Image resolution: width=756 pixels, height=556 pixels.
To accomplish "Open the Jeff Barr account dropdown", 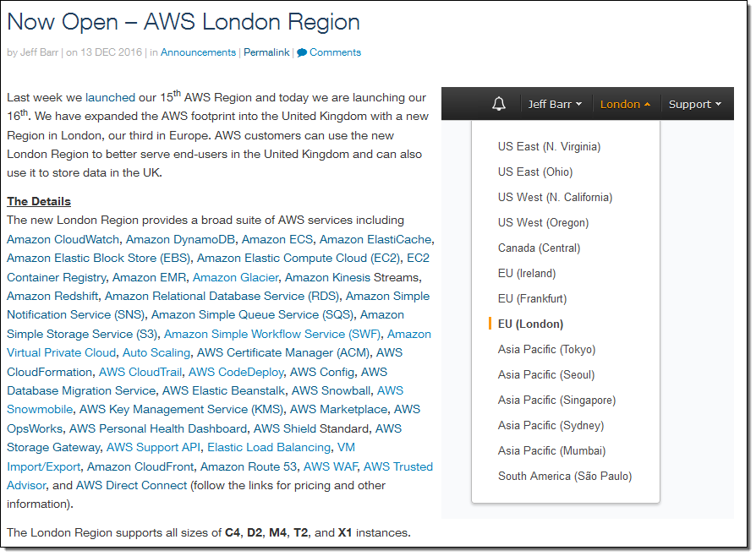I will point(555,104).
